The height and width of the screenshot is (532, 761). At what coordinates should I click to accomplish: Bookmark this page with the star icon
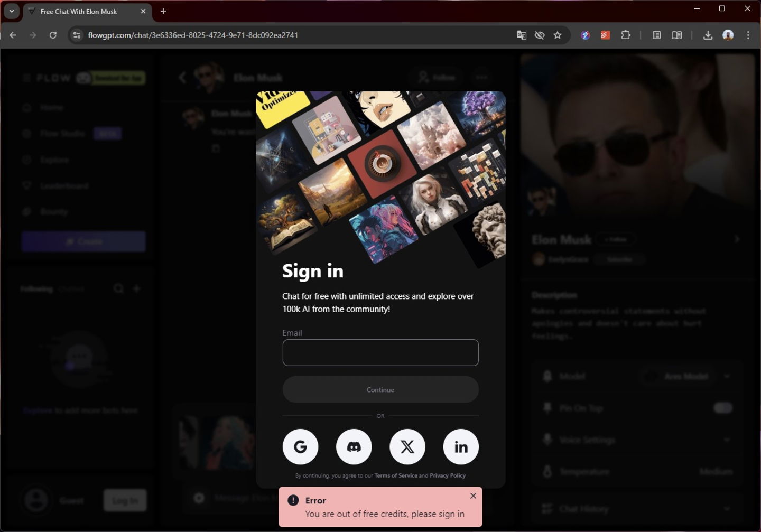[558, 35]
